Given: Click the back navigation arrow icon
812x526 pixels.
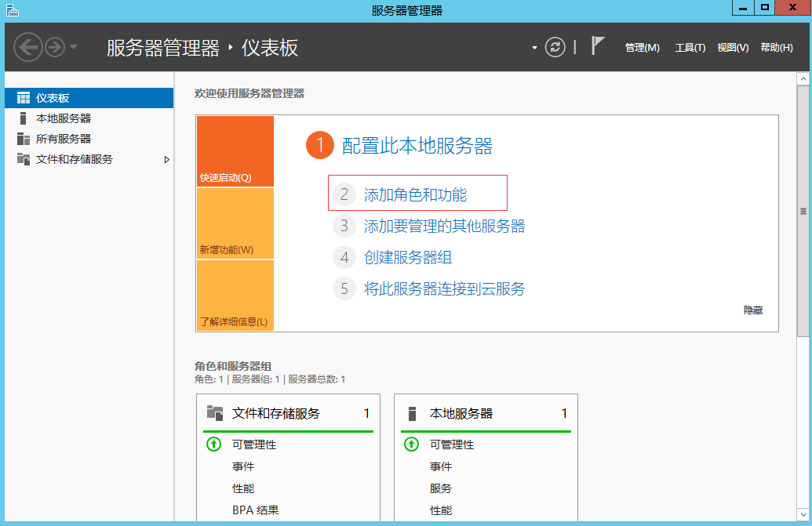Looking at the screenshot, I should (x=27, y=47).
